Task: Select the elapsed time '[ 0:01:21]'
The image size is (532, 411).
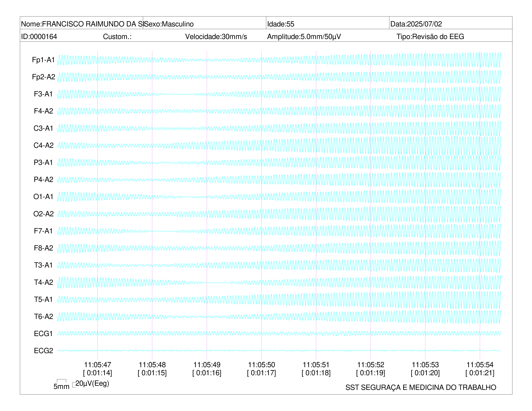Action: (480, 373)
